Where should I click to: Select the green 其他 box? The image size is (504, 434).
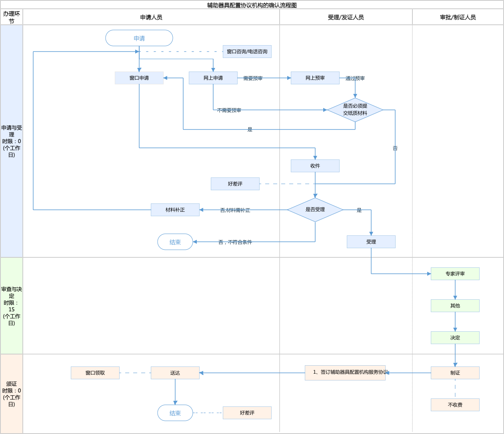point(455,306)
